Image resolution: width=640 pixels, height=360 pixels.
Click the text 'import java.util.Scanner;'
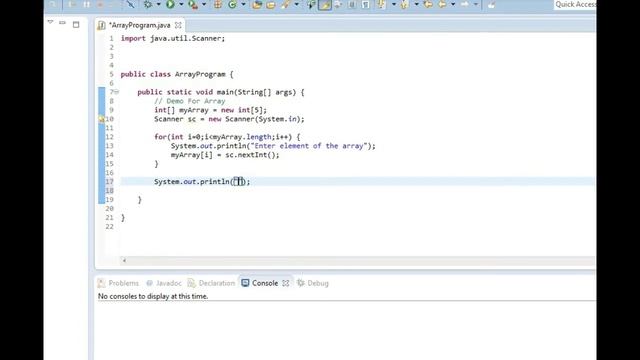(x=173, y=38)
